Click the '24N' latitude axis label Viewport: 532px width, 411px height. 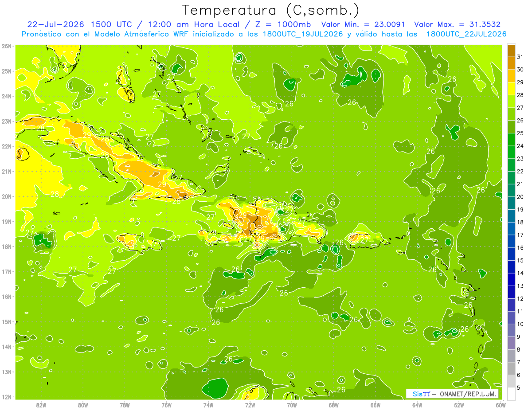[6, 96]
